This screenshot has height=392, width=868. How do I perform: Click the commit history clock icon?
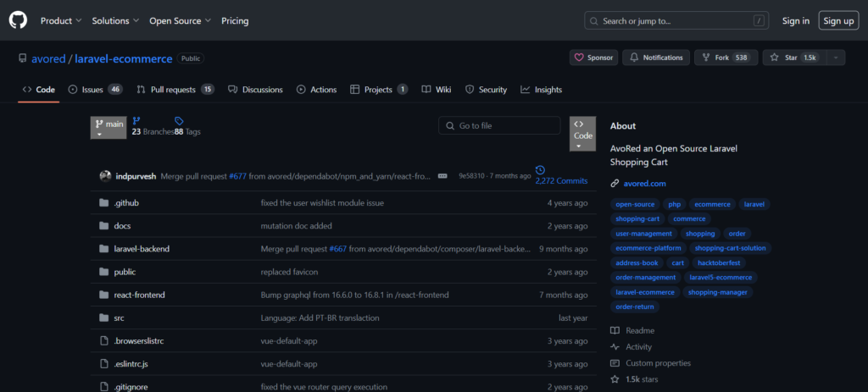(x=540, y=170)
